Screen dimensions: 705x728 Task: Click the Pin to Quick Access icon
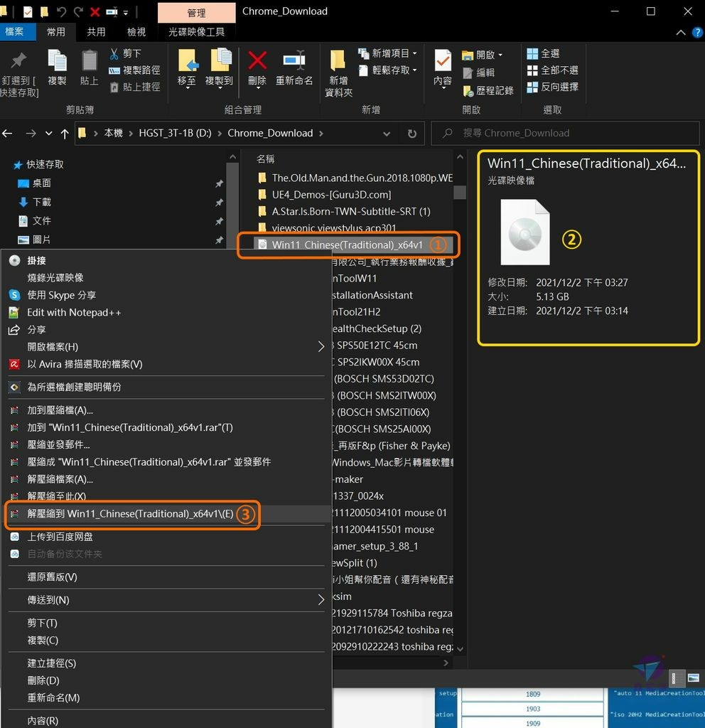18,60
